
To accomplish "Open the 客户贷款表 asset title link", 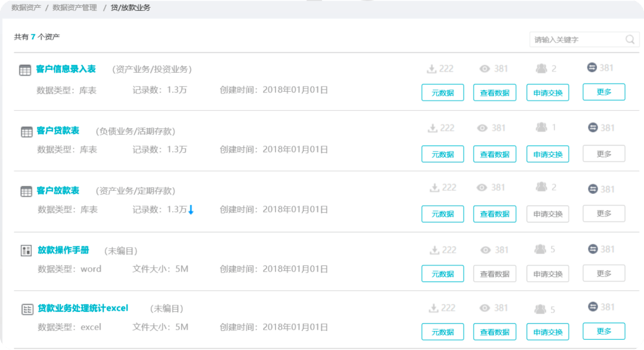I will pos(58,131).
